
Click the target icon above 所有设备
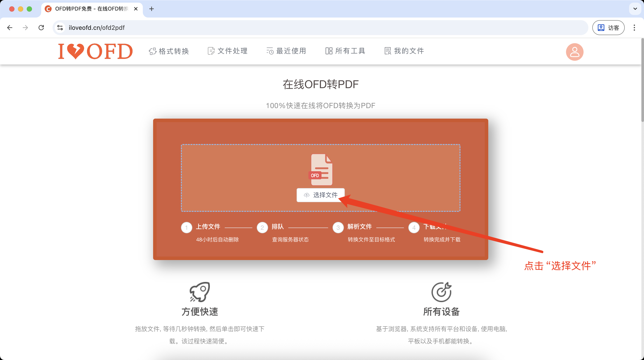pos(441,291)
